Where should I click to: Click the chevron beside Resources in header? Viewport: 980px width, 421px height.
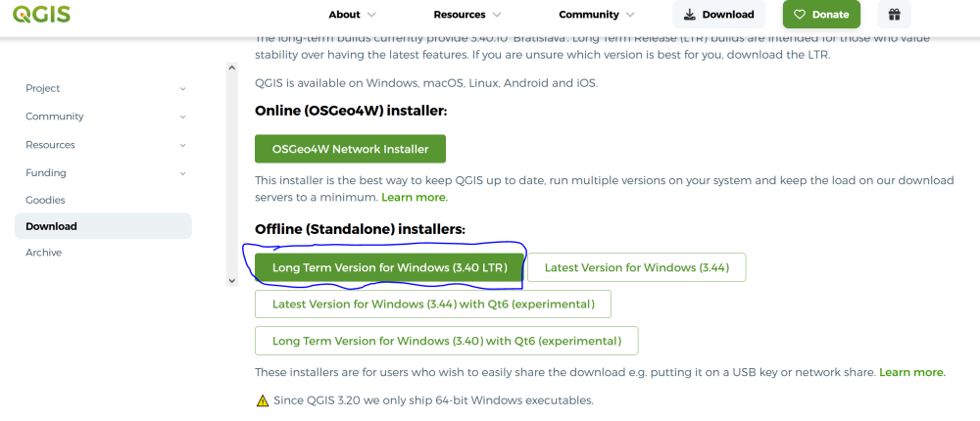(497, 15)
